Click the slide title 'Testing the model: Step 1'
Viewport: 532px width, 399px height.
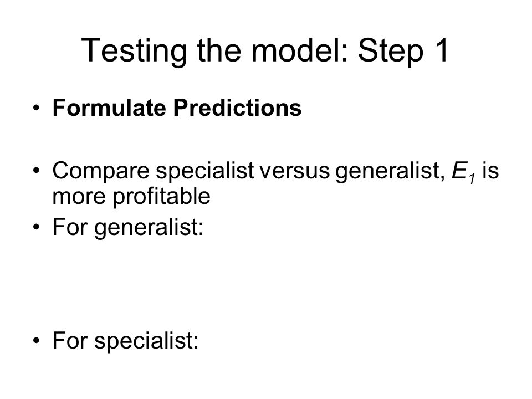point(265,51)
